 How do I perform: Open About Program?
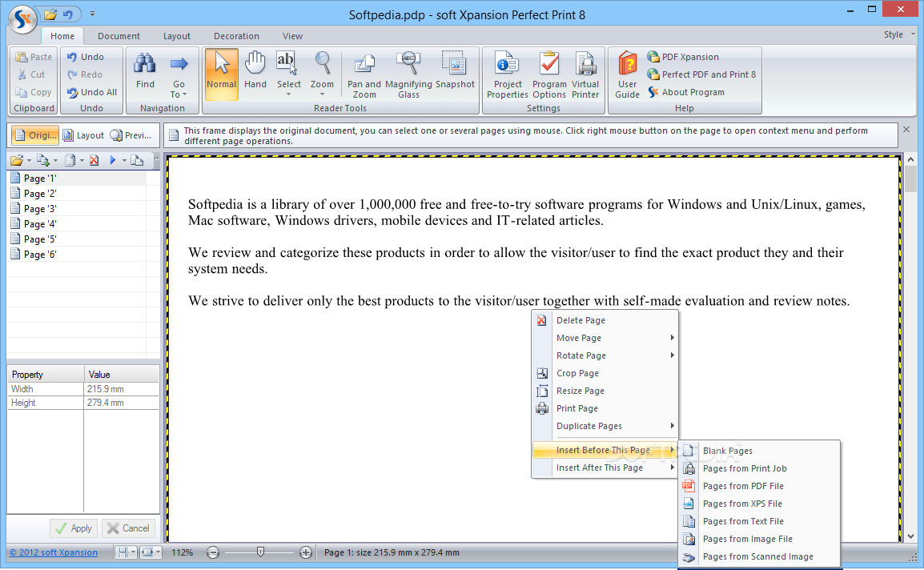[x=686, y=93]
